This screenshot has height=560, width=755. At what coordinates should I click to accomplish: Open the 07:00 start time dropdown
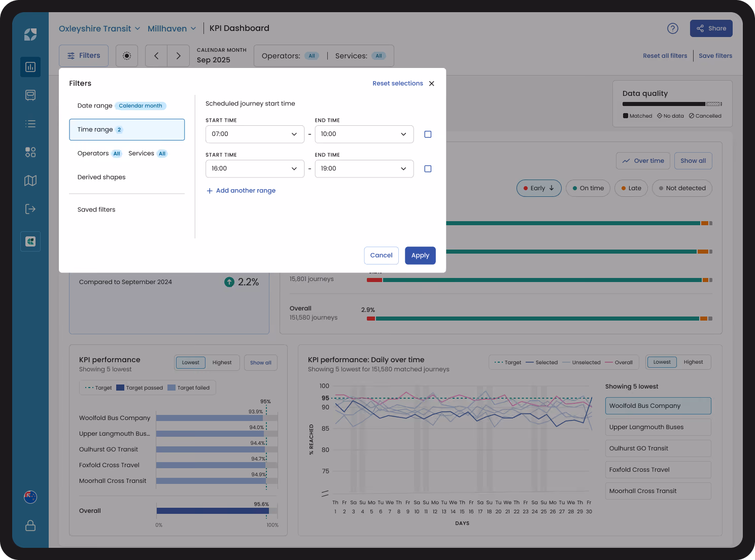pyautogui.click(x=255, y=134)
